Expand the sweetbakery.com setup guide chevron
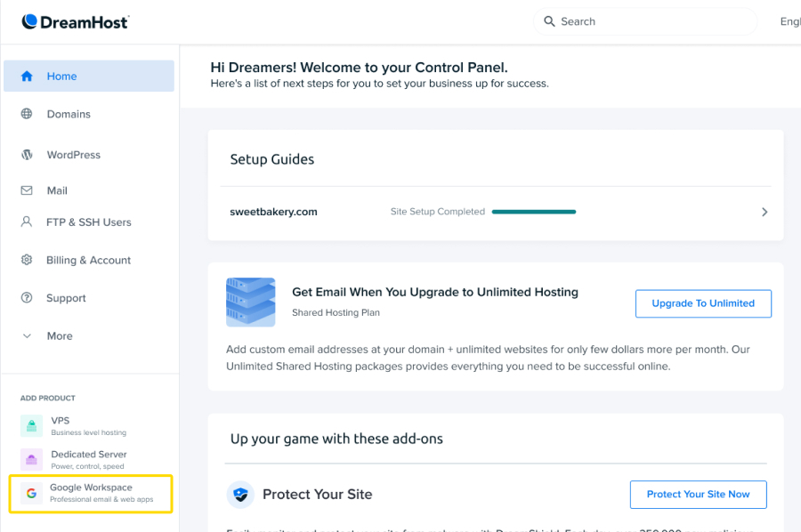Screen dimensions: 801x532 765,213
